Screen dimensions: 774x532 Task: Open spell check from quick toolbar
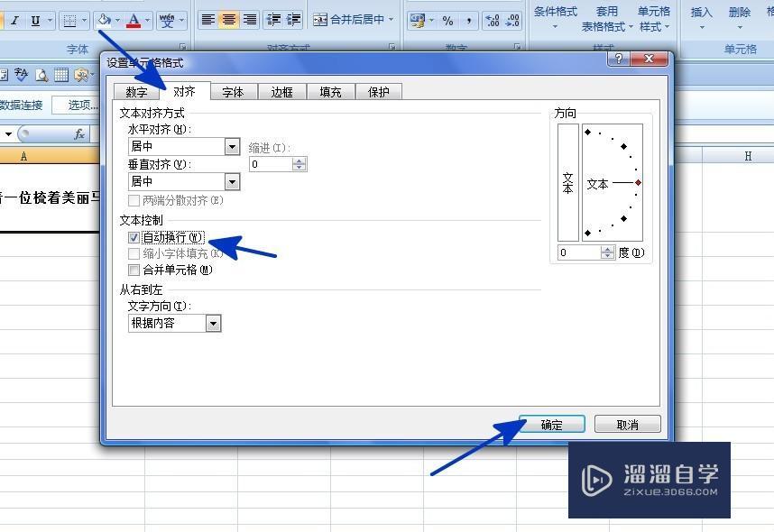click(22, 75)
